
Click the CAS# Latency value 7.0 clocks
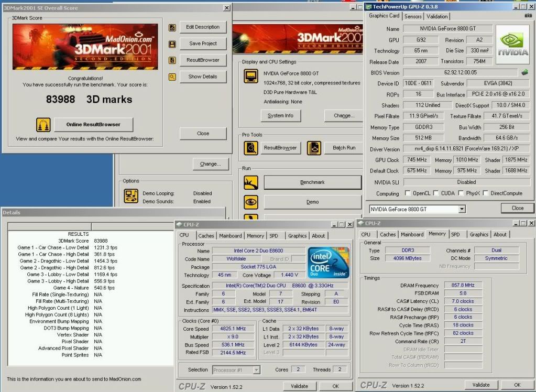463,301
